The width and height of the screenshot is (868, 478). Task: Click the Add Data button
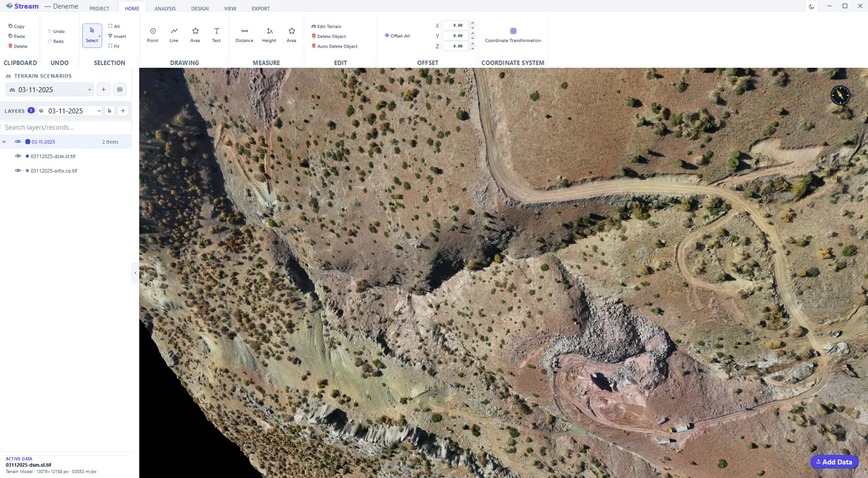(x=834, y=462)
